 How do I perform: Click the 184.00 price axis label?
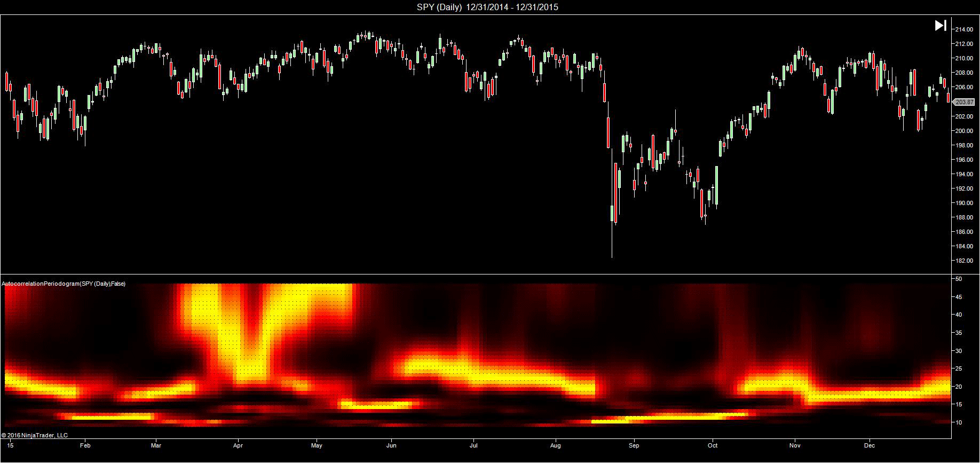963,246
